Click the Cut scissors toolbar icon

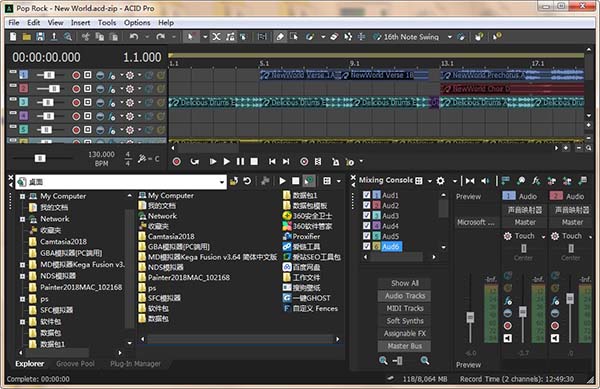pos(86,37)
